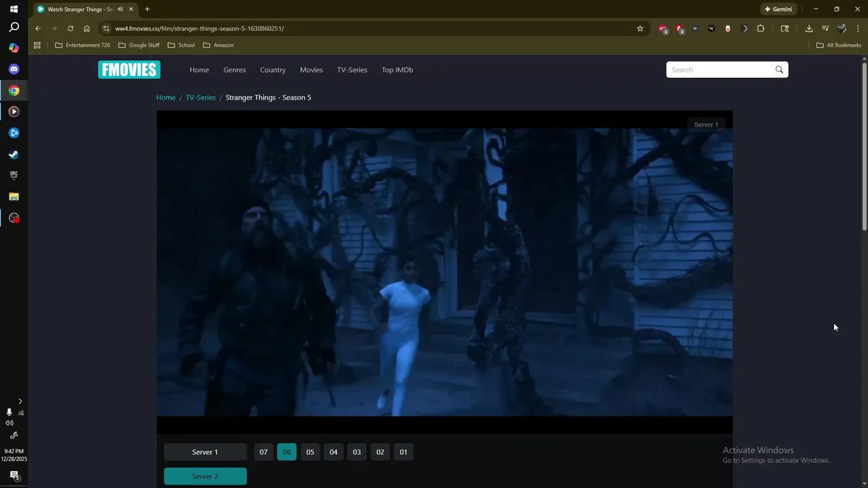This screenshot has height=488, width=868.
Task: Open the Gemini button in Chrome
Action: point(778,9)
